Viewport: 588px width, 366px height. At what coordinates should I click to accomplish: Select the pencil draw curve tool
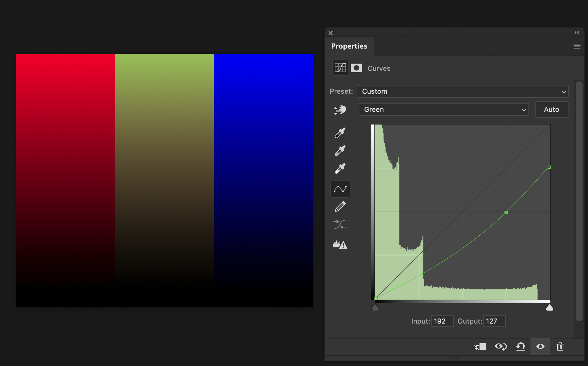click(x=340, y=207)
